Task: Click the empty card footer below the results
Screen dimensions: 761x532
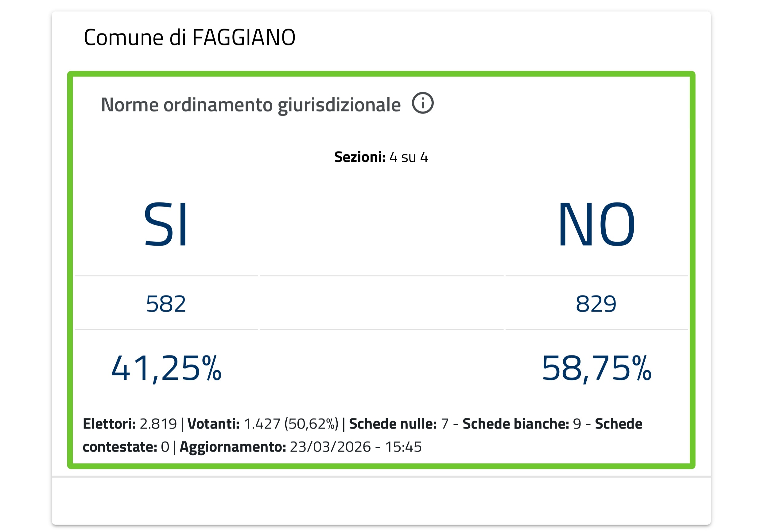Action: (x=381, y=500)
